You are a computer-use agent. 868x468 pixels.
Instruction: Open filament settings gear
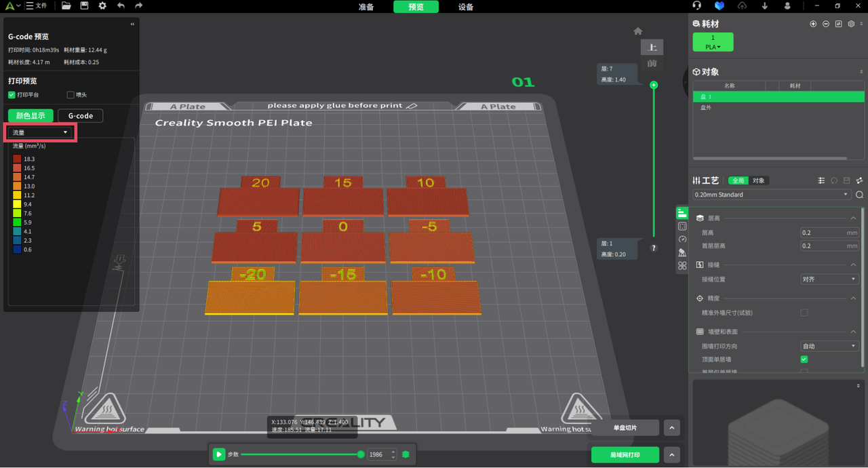click(852, 24)
